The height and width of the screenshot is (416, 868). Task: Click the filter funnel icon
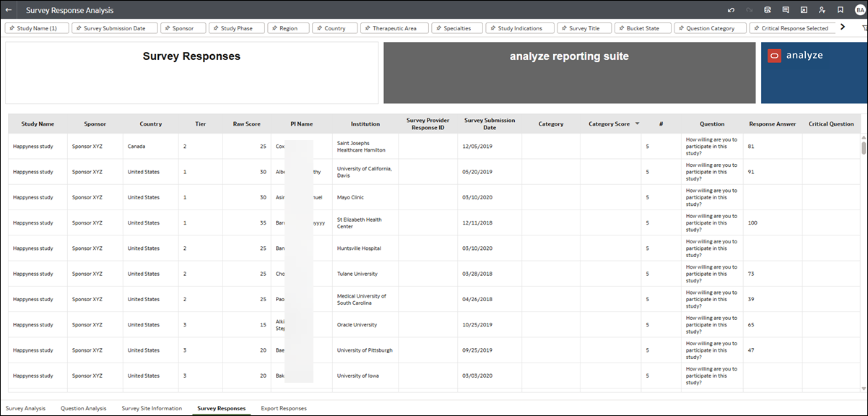tap(864, 28)
